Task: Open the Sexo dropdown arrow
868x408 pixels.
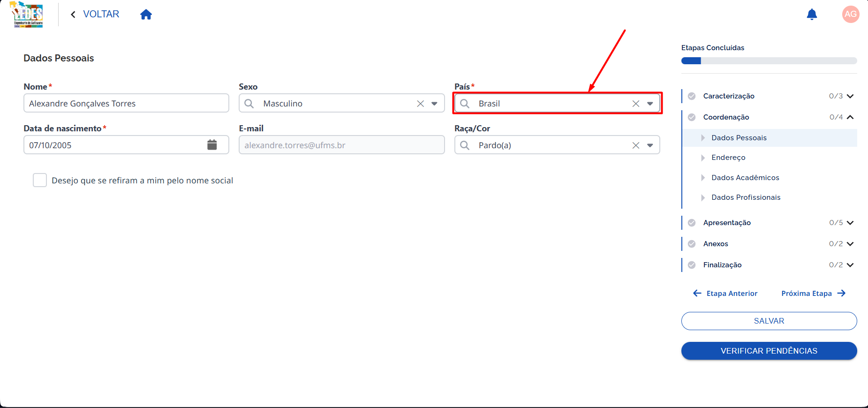Action: (x=434, y=104)
